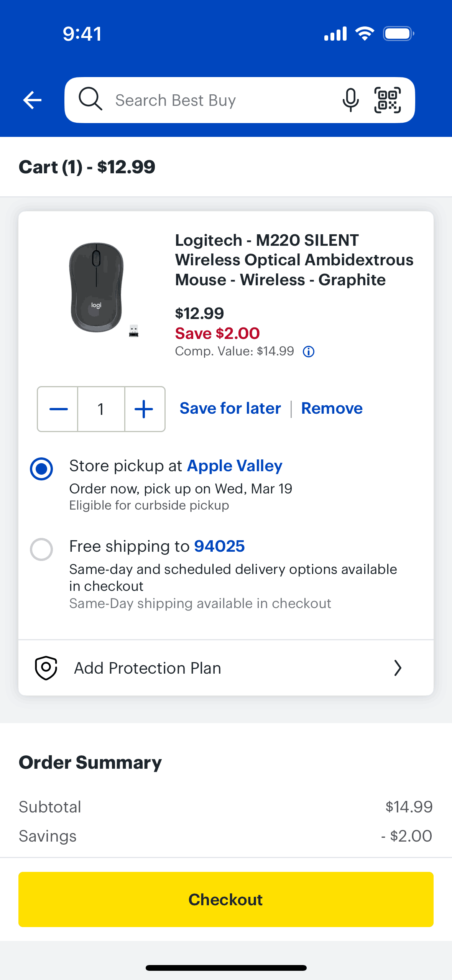452x980 pixels.
Task: Remove the mouse from cart
Action: (332, 408)
